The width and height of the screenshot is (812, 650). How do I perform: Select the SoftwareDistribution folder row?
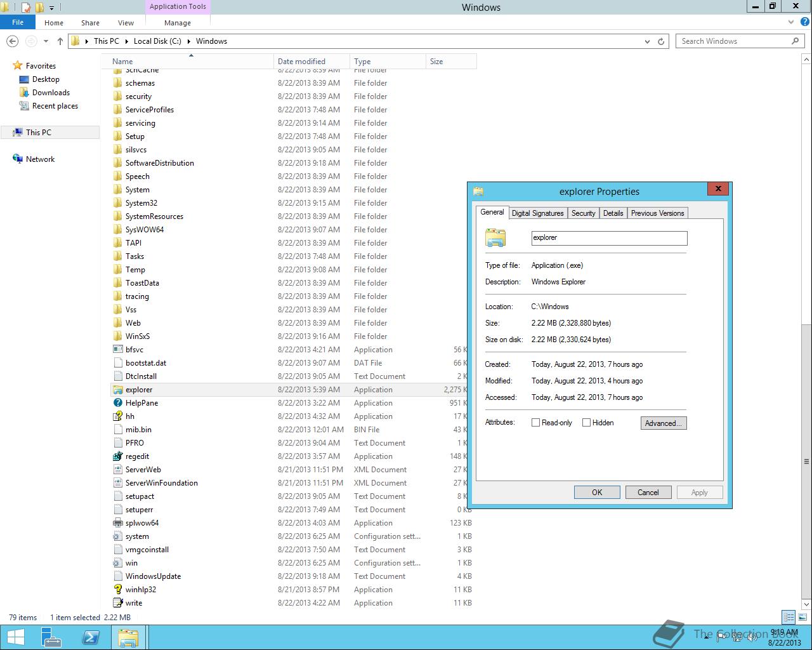(292, 163)
